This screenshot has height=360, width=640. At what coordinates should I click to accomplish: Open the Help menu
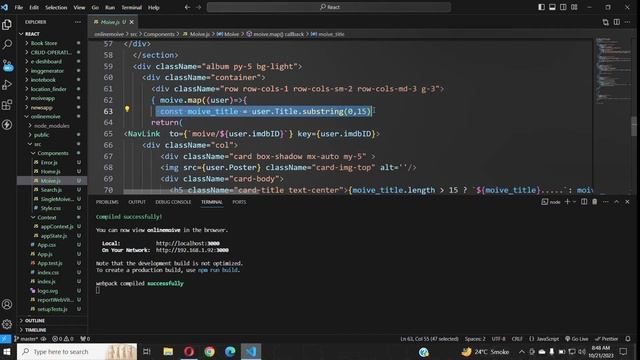coord(153,7)
